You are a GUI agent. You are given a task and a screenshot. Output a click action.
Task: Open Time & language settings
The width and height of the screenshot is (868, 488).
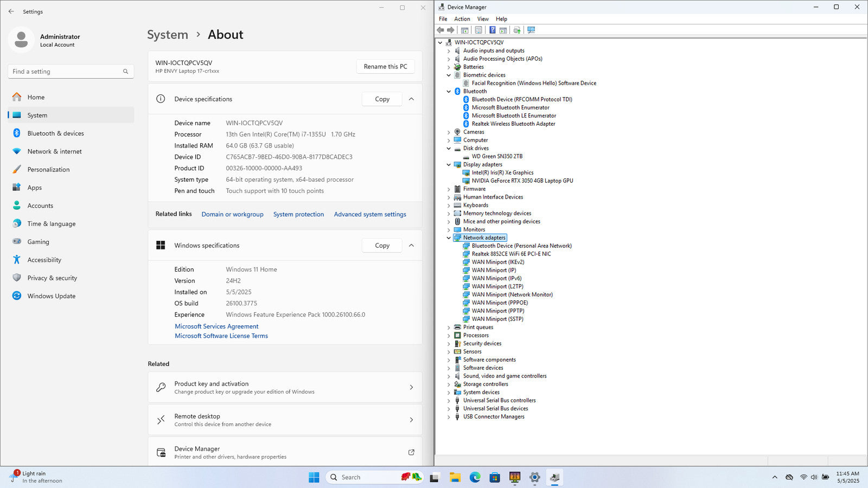coord(71,224)
